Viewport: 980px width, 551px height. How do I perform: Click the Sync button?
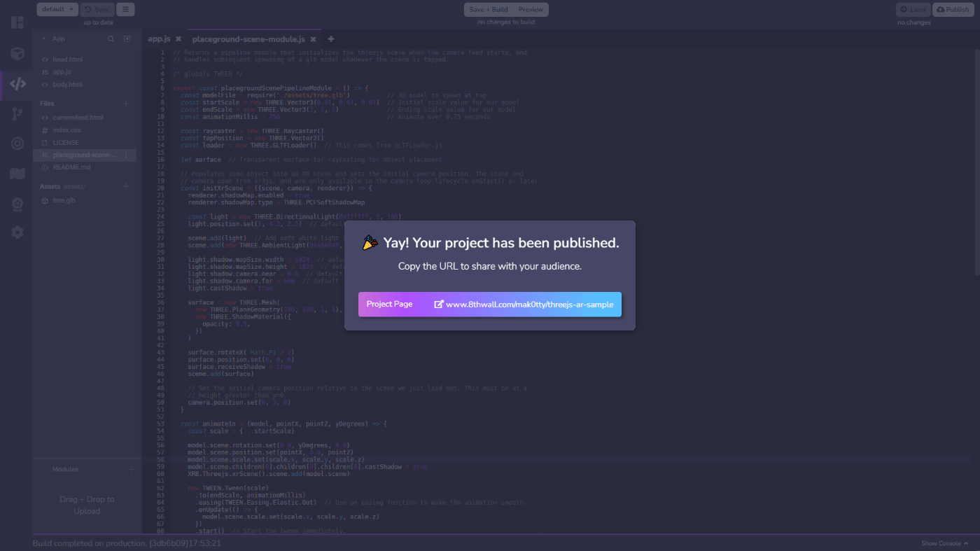pyautogui.click(x=97, y=9)
